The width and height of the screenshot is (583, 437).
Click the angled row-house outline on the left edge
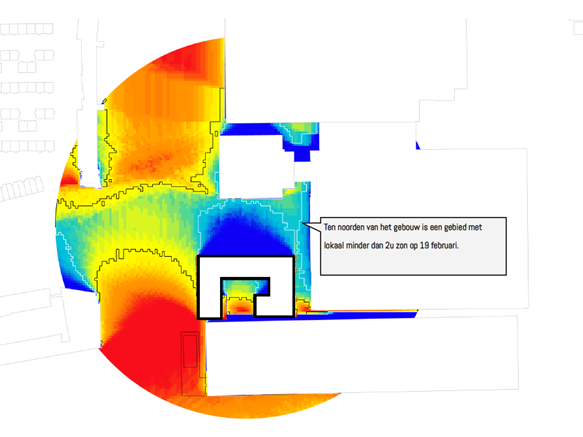tap(22, 188)
